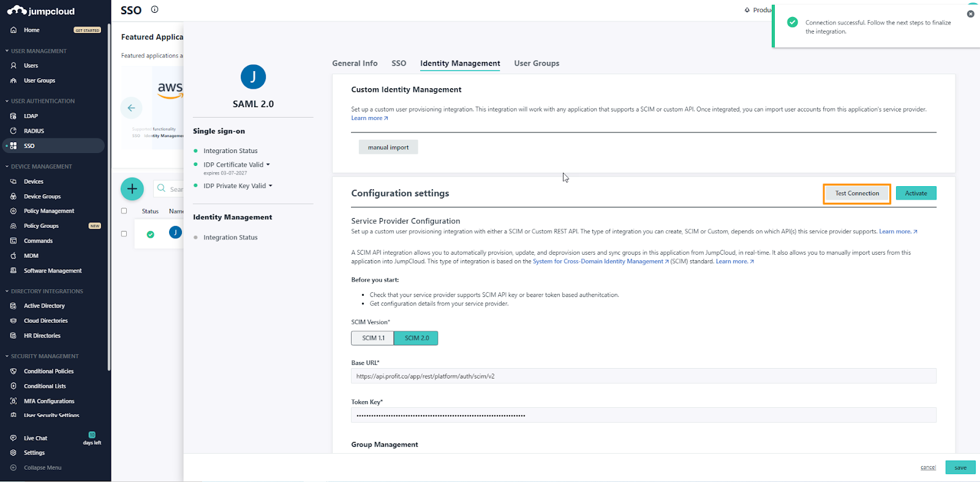The width and height of the screenshot is (980, 482).
Task: Click the Activate button
Action: click(x=916, y=194)
